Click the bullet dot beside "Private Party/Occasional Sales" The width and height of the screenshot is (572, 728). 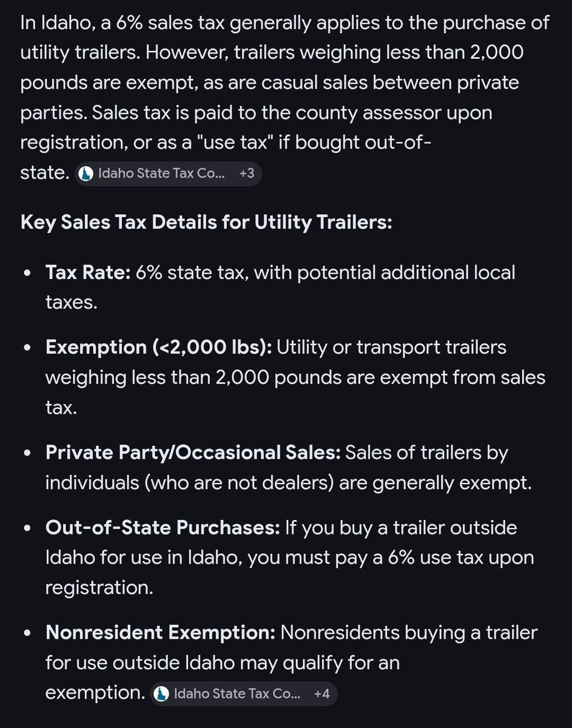point(27,454)
